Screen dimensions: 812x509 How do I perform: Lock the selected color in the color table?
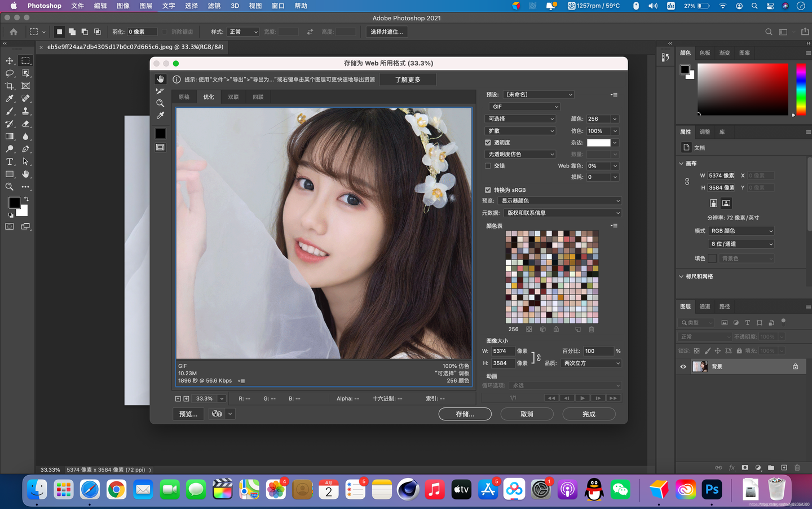click(x=556, y=329)
